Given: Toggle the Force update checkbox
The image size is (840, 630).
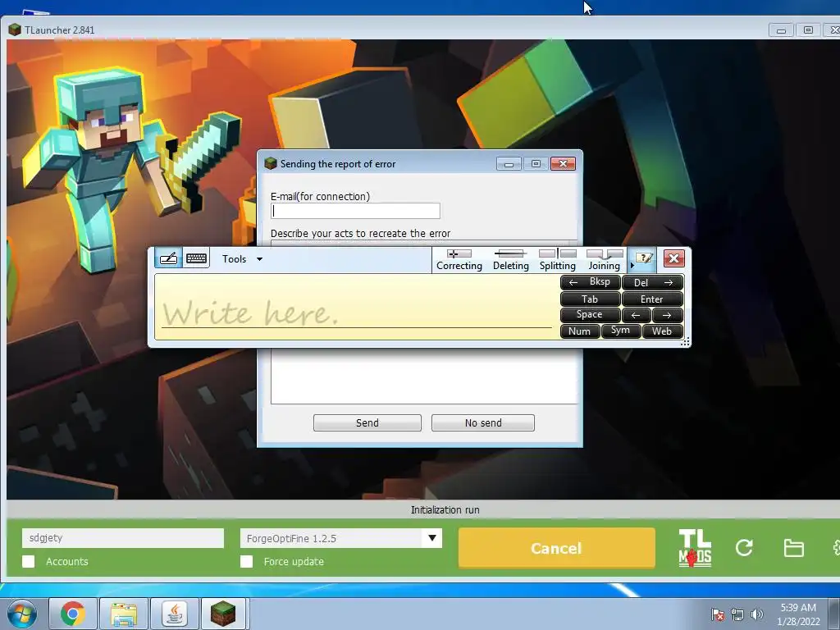Looking at the screenshot, I should coord(246,561).
